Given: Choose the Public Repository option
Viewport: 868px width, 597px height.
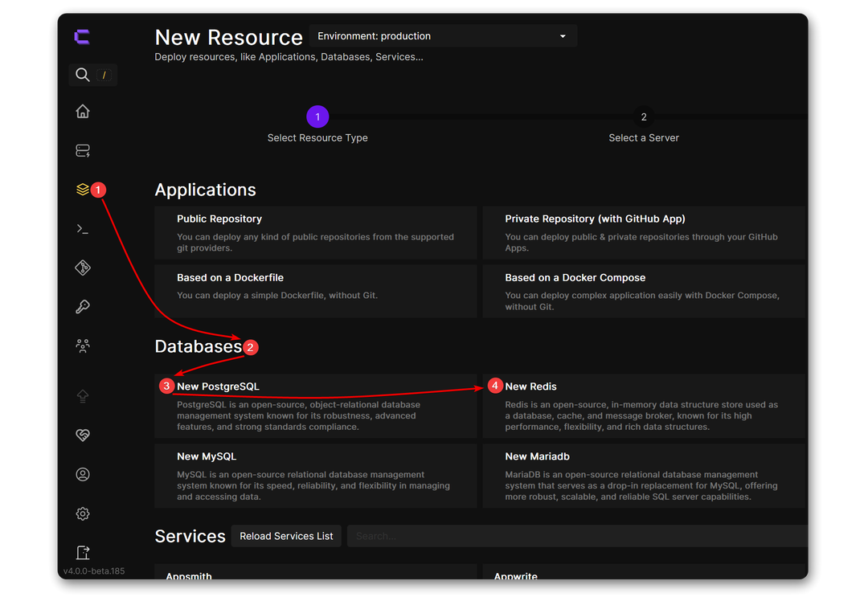Looking at the screenshot, I should click(316, 233).
